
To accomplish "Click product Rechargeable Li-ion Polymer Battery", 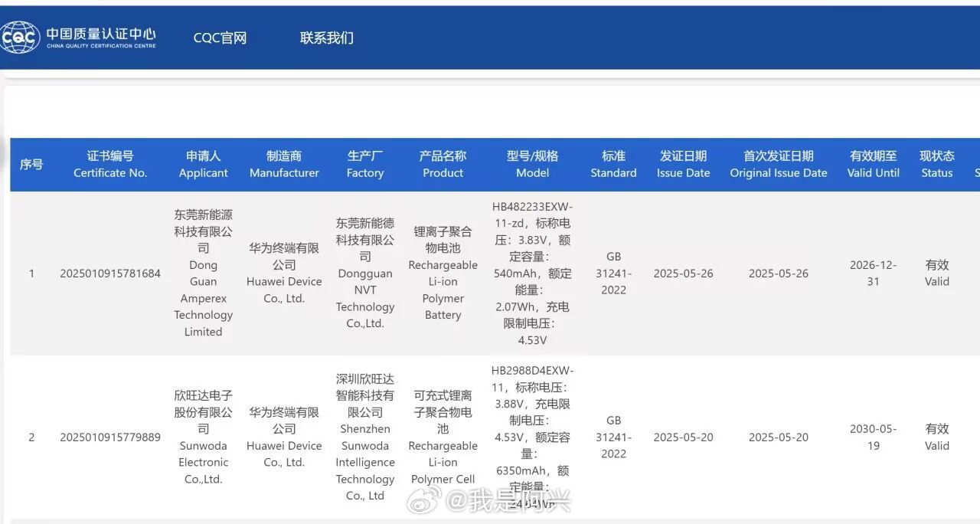I will (443, 273).
